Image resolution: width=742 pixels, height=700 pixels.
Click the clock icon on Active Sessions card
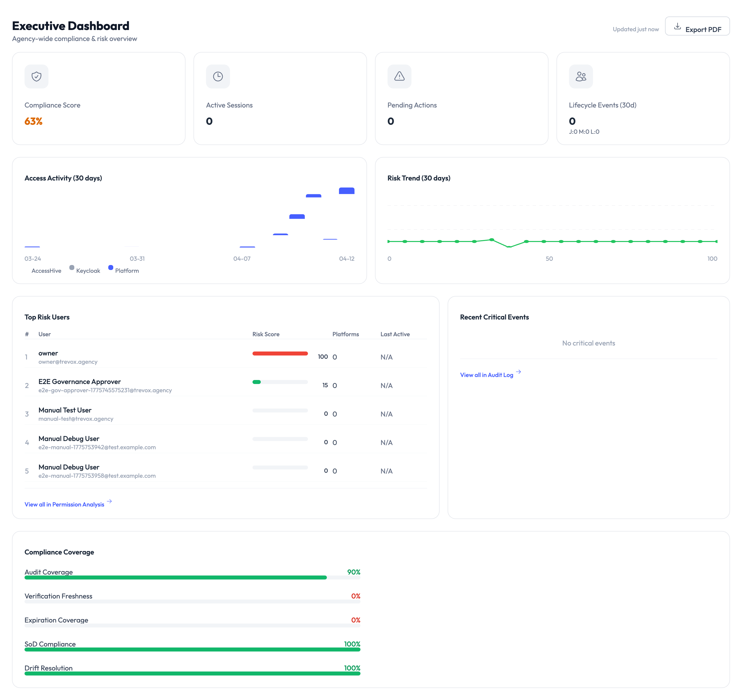pyautogui.click(x=217, y=76)
